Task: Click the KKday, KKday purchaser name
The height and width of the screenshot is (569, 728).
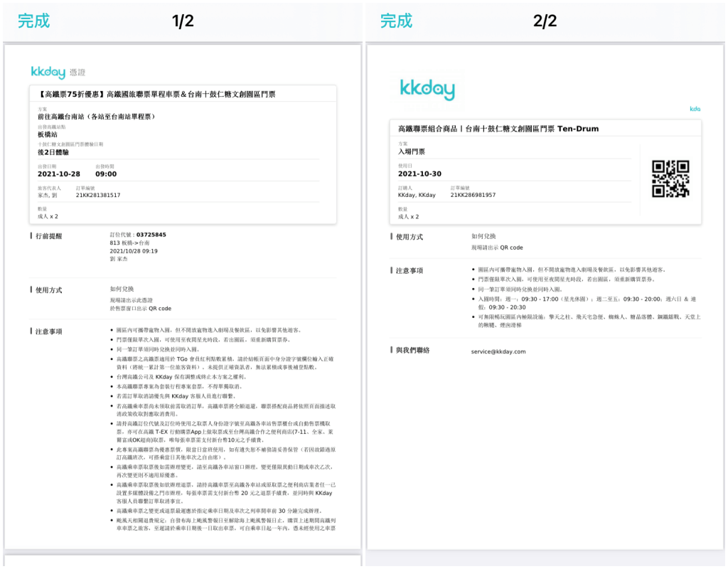Action: (x=417, y=195)
